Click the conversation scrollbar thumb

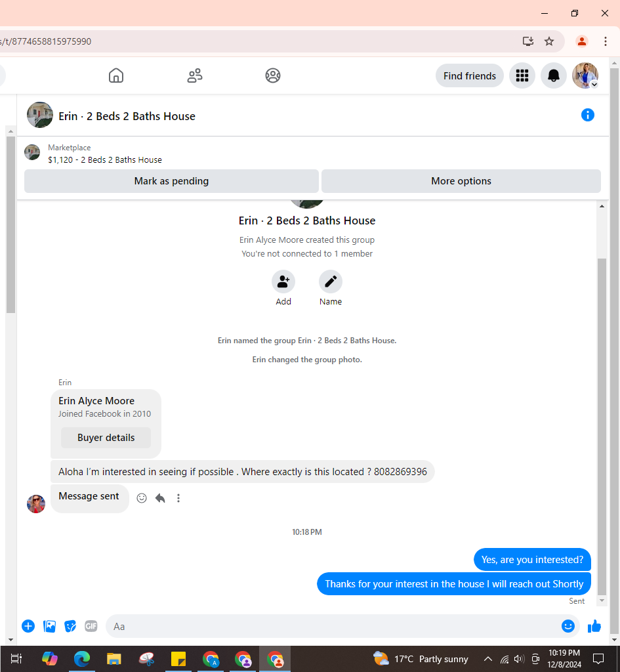click(x=602, y=427)
